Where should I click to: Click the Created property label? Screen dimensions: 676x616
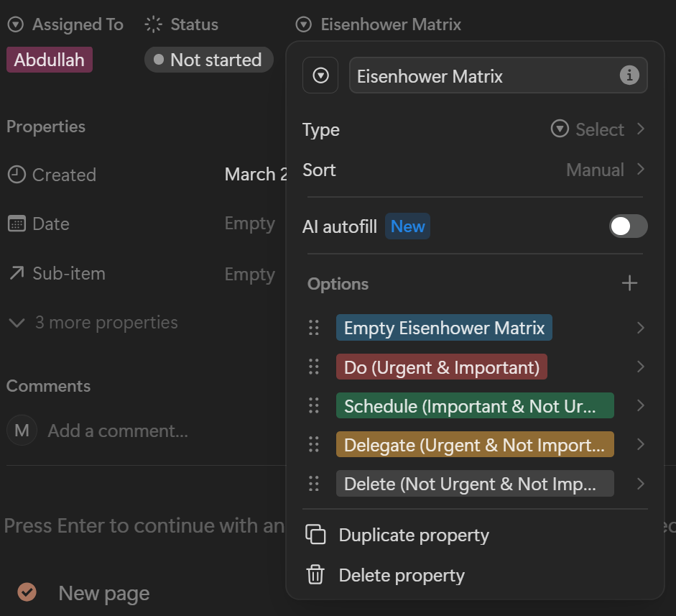64,175
